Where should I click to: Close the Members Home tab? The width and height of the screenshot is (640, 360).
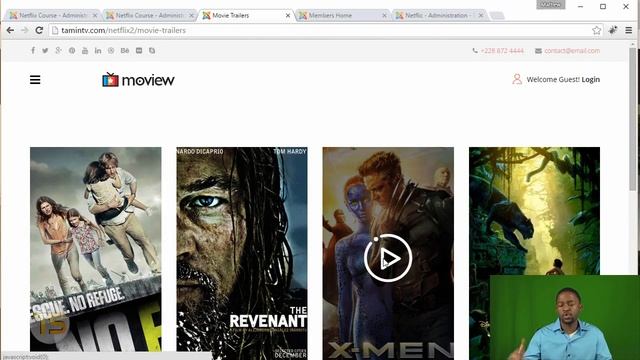click(x=384, y=16)
